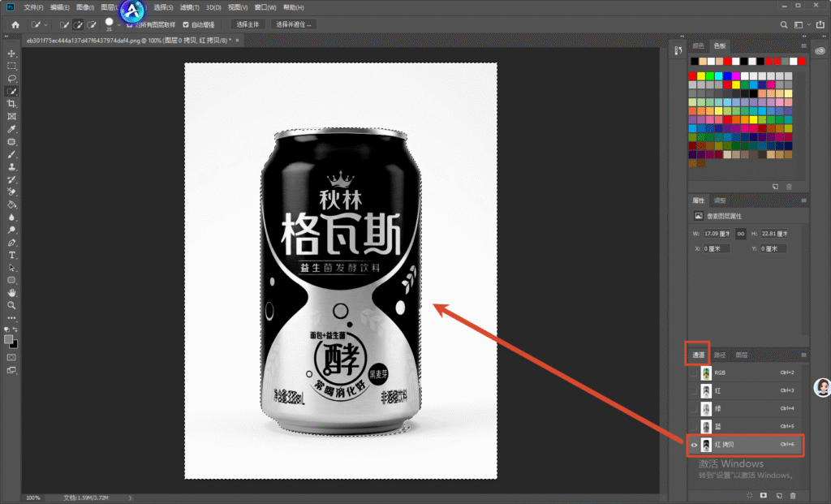Open the 文件(F) menu

coord(33,7)
